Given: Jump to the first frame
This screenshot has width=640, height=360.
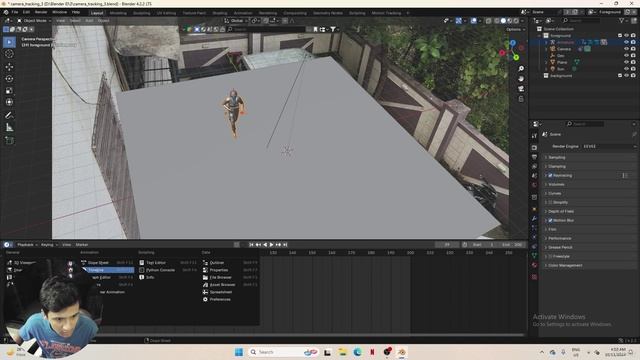Looking at the screenshot, I should click(x=251, y=244).
